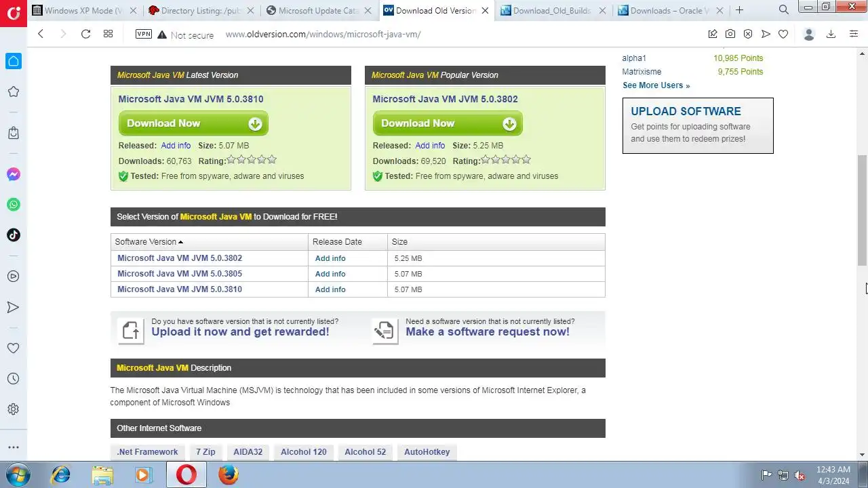The image size is (868, 488).
Task: Click Make a software request now
Action: 488,331
